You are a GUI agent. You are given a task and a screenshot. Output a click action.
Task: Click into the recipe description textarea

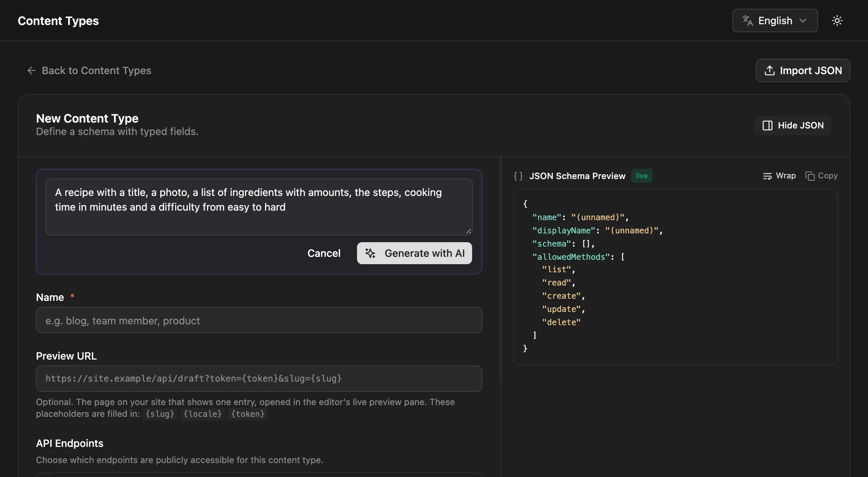pos(259,207)
